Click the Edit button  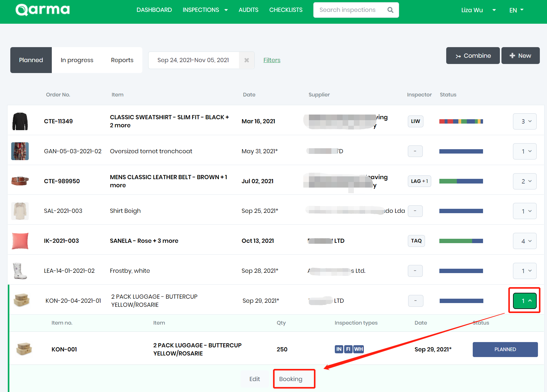255,379
